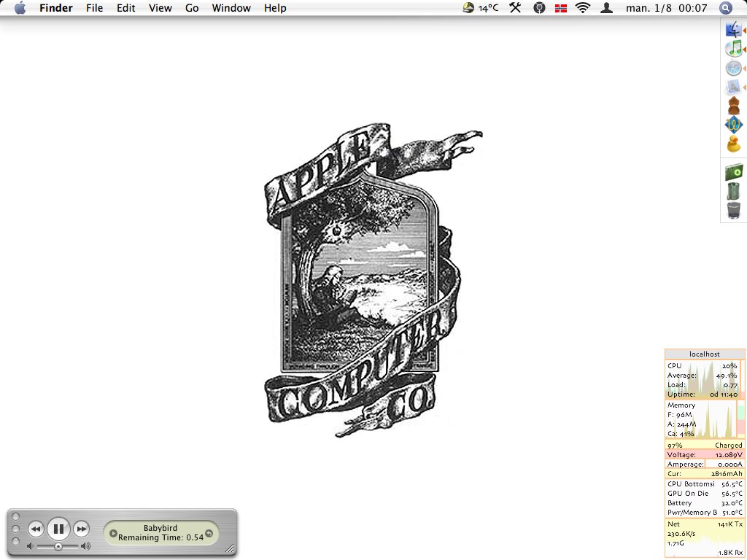Click the Load value row
The image size is (747, 560).
click(x=703, y=385)
